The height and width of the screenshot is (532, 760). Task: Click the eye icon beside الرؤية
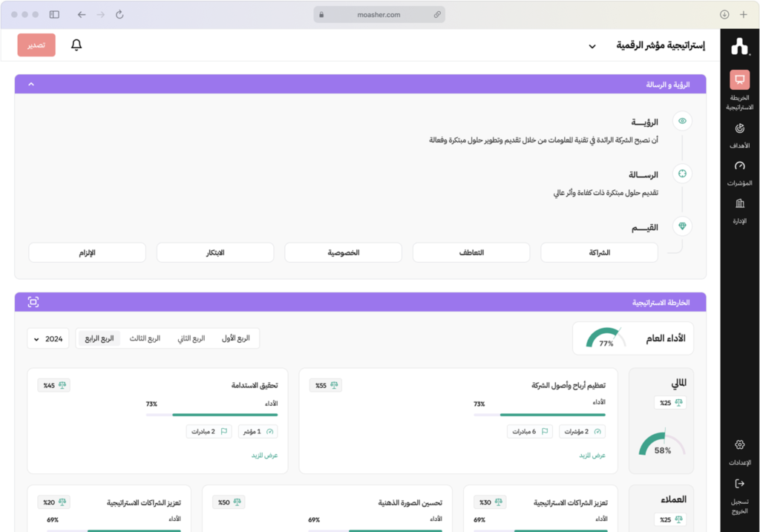click(x=683, y=121)
